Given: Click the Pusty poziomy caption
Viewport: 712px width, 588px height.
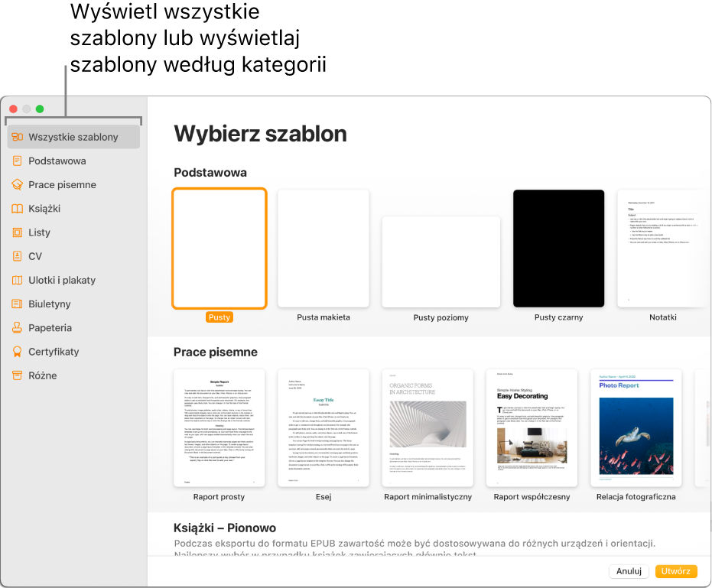Looking at the screenshot, I should [441, 317].
